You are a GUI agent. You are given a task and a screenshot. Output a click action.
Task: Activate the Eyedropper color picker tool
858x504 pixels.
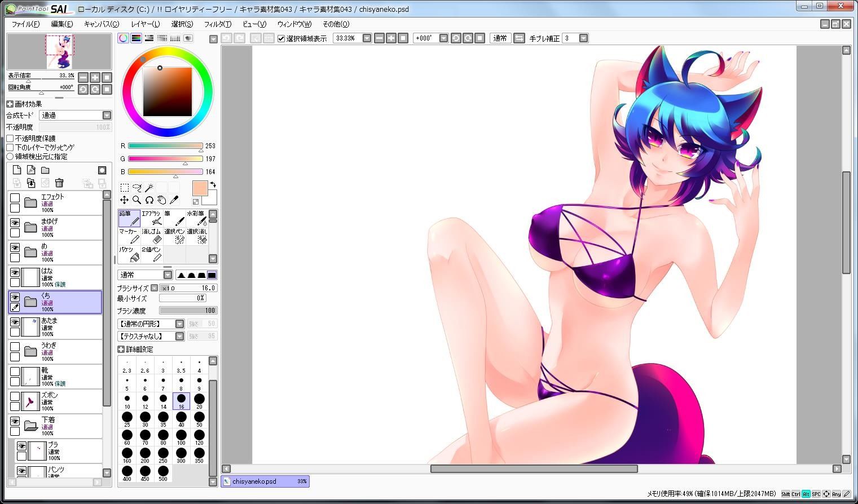[174, 200]
